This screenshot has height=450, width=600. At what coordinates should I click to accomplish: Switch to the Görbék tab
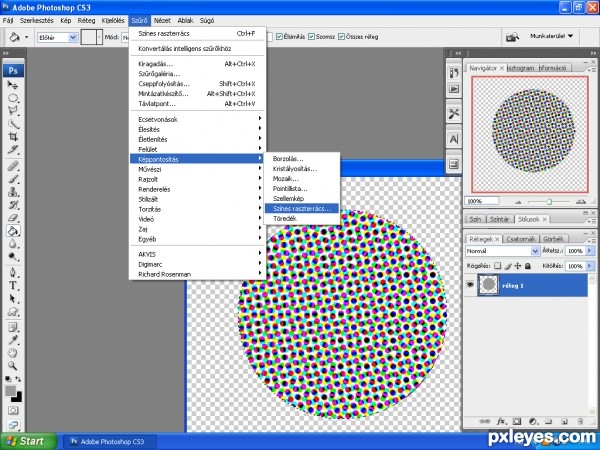pos(553,239)
